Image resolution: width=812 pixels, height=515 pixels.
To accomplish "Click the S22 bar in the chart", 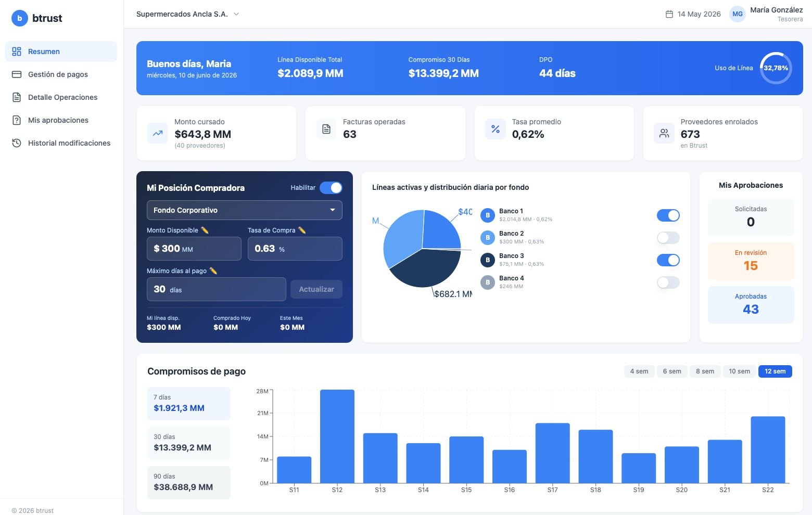I will point(768,449).
